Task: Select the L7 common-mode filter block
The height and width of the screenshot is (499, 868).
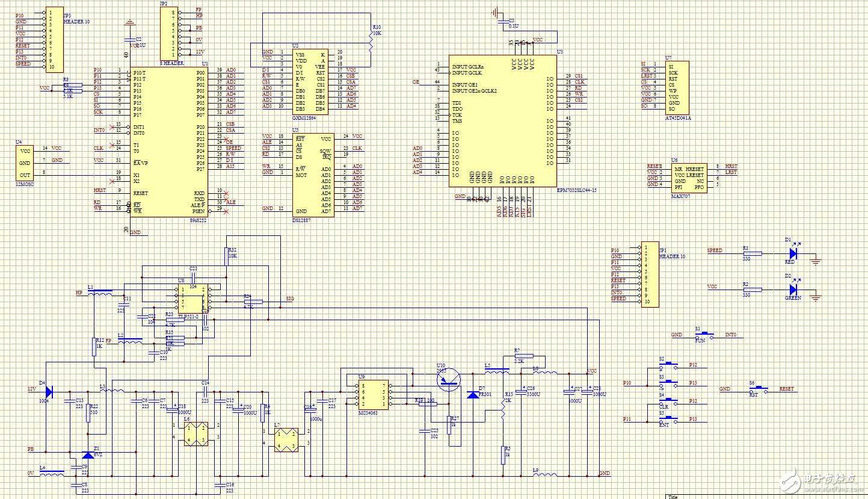Action: point(286,439)
